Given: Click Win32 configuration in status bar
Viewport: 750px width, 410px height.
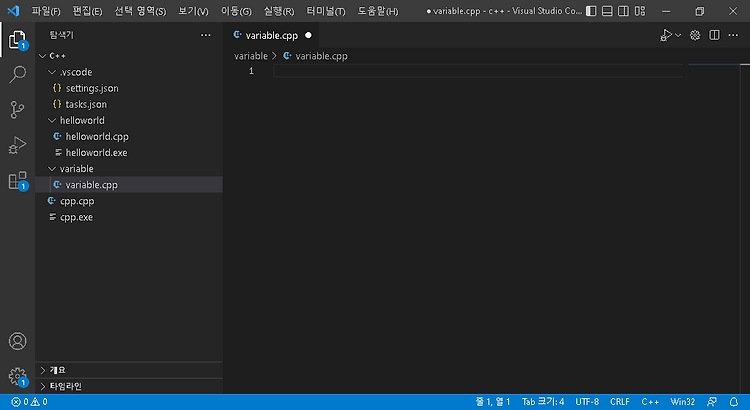Looking at the screenshot, I should pos(683,402).
